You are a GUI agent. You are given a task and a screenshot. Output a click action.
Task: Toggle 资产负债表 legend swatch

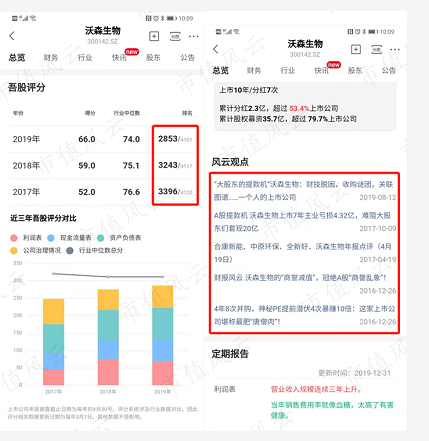click(x=101, y=238)
